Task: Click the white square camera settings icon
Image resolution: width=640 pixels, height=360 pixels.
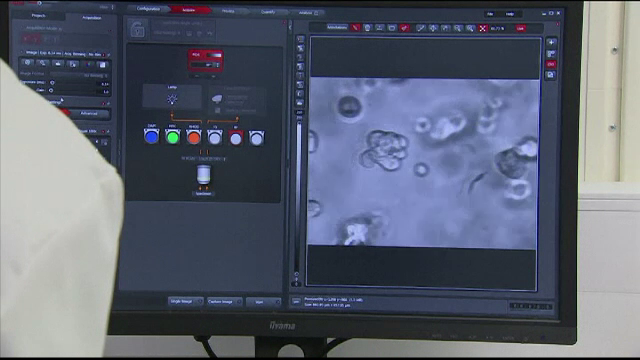Action: click(102, 65)
